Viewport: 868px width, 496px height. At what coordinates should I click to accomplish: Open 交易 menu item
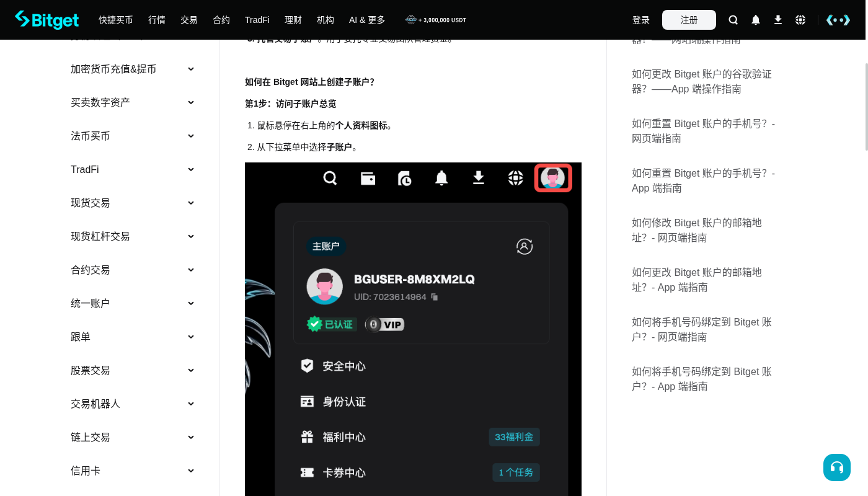tap(189, 20)
